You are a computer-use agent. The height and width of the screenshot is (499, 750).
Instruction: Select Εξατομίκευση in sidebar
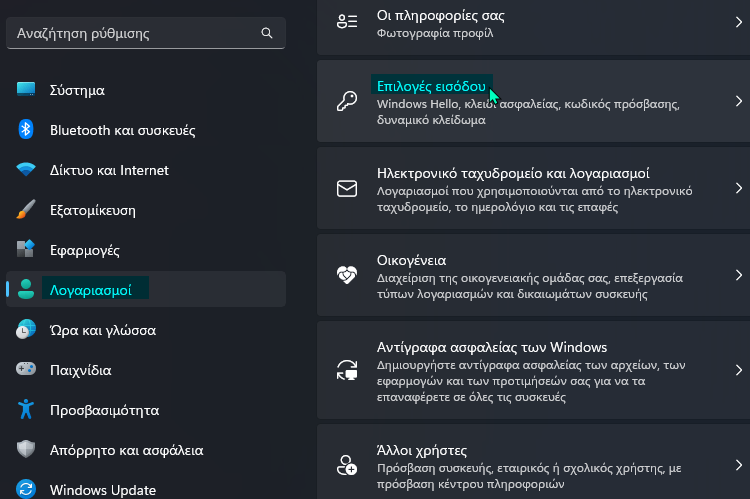[146, 210]
